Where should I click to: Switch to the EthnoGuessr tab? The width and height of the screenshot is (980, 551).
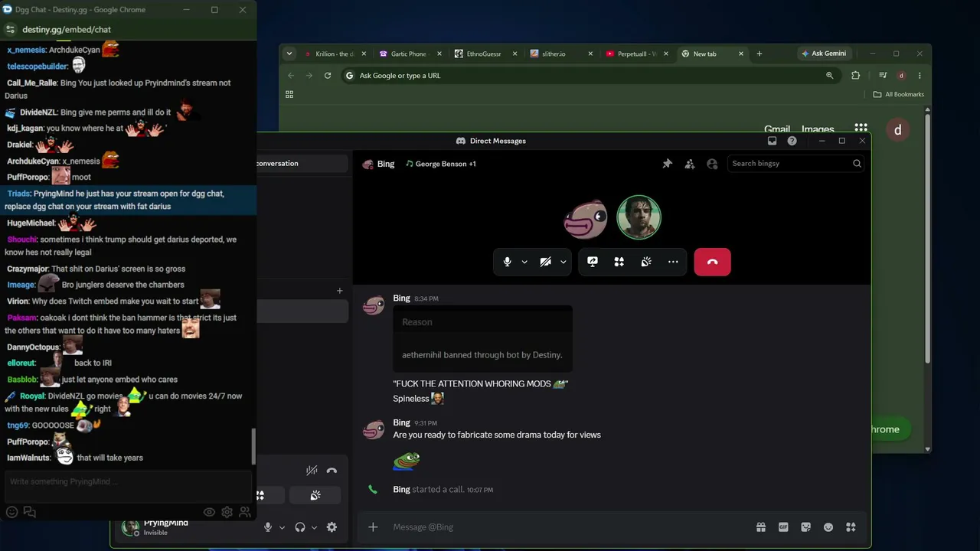tap(485, 54)
